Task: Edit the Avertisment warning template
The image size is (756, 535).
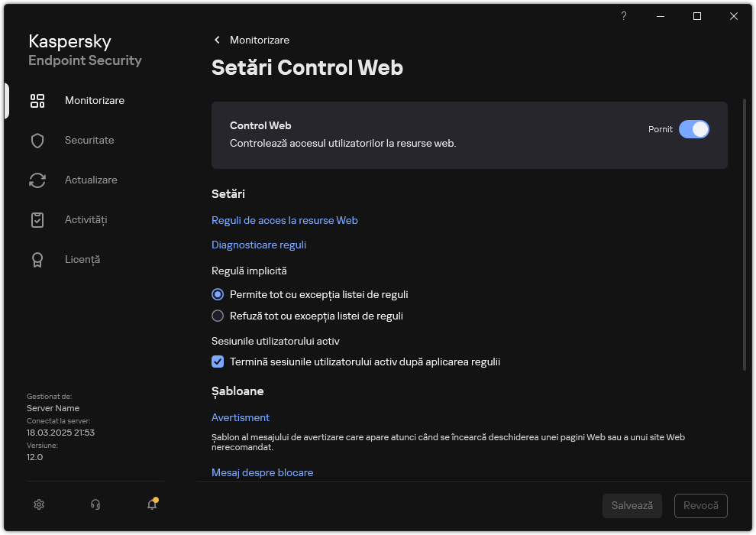Action: coord(240,417)
